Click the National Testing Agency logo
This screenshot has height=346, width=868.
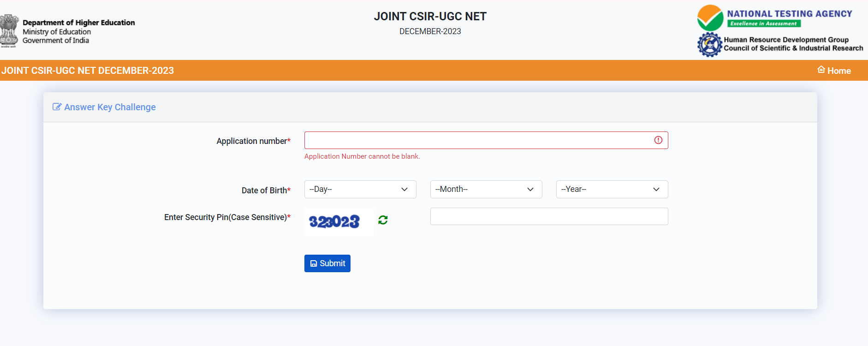pyautogui.click(x=775, y=18)
